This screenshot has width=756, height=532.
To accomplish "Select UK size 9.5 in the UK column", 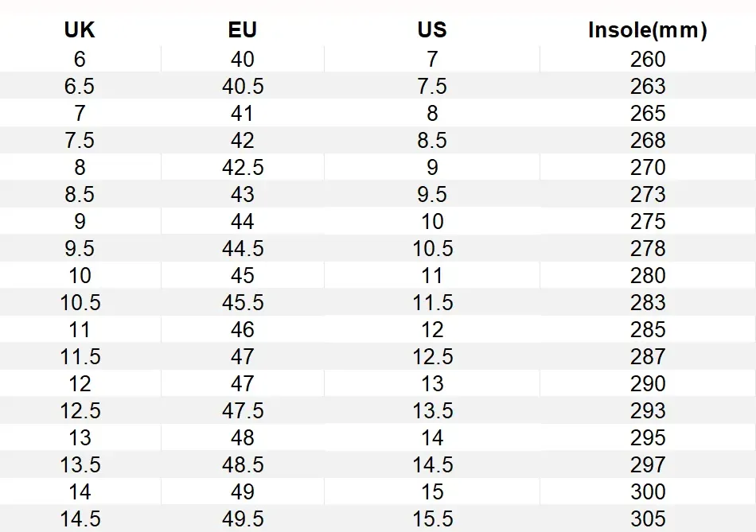I will click(x=80, y=248).
